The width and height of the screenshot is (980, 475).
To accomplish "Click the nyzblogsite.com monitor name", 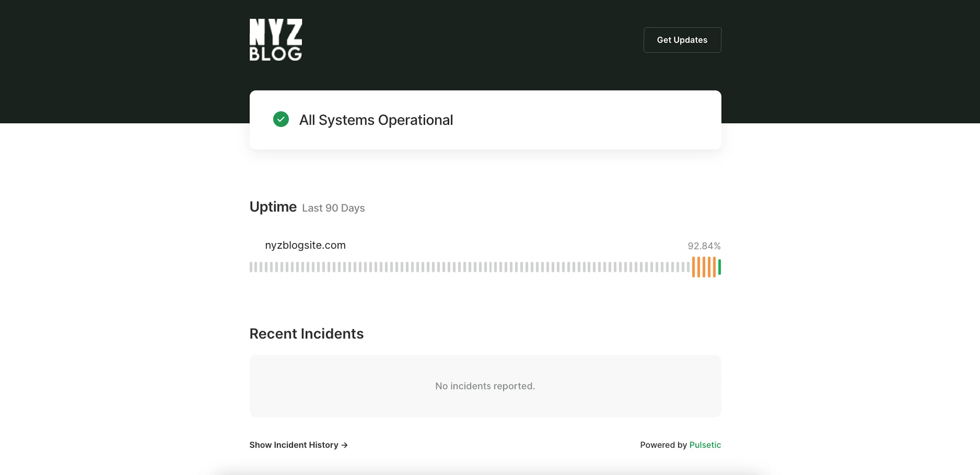I will coord(305,245).
